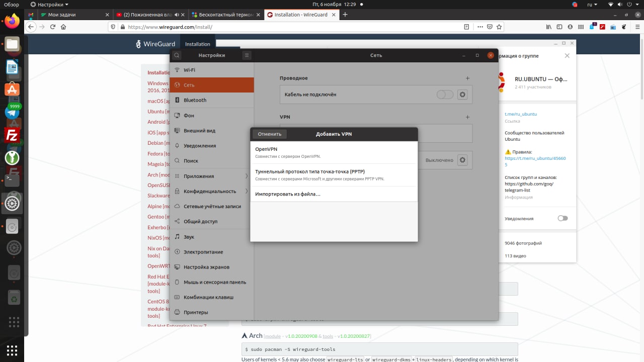Go to Firefox home page
Image resolution: width=644 pixels, height=362 pixels.
click(x=63, y=27)
